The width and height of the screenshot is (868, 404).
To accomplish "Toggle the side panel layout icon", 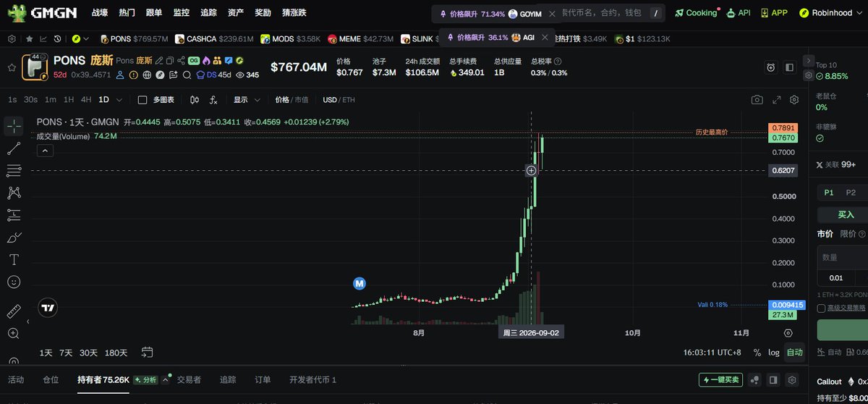I will [788, 67].
